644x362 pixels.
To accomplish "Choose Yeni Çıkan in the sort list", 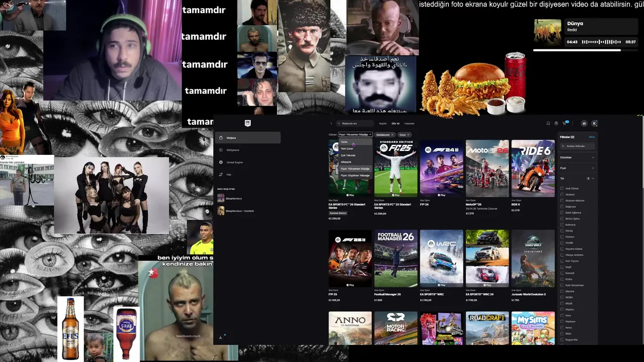I will (355, 149).
